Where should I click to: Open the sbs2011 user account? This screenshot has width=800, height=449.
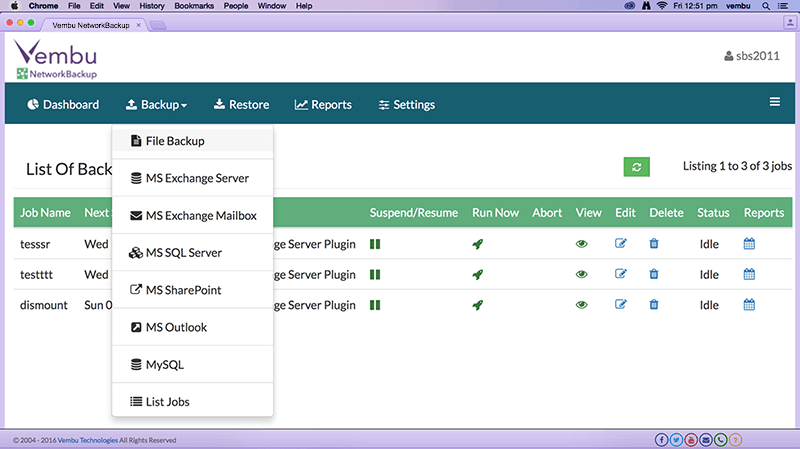click(752, 56)
